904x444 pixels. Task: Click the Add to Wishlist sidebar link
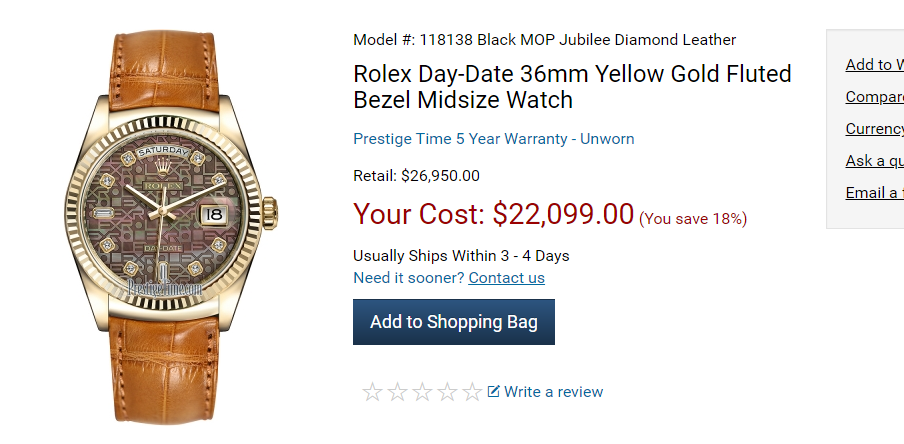click(x=874, y=65)
